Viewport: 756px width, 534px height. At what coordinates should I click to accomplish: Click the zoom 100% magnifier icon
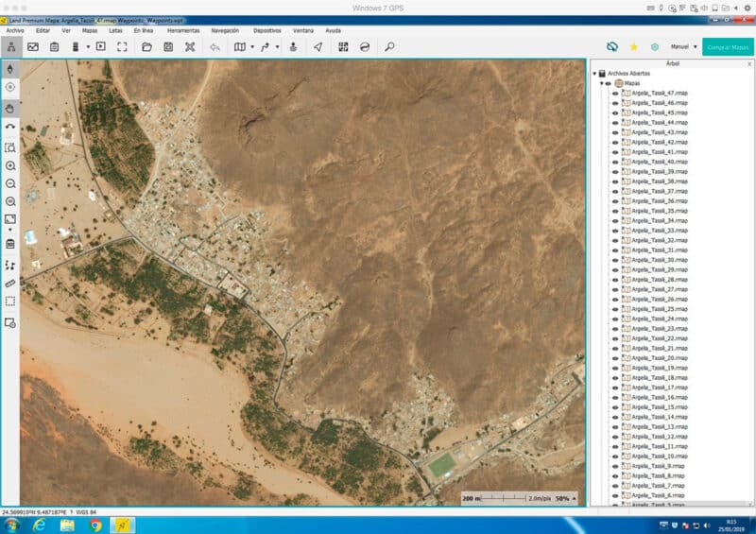(x=10, y=201)
